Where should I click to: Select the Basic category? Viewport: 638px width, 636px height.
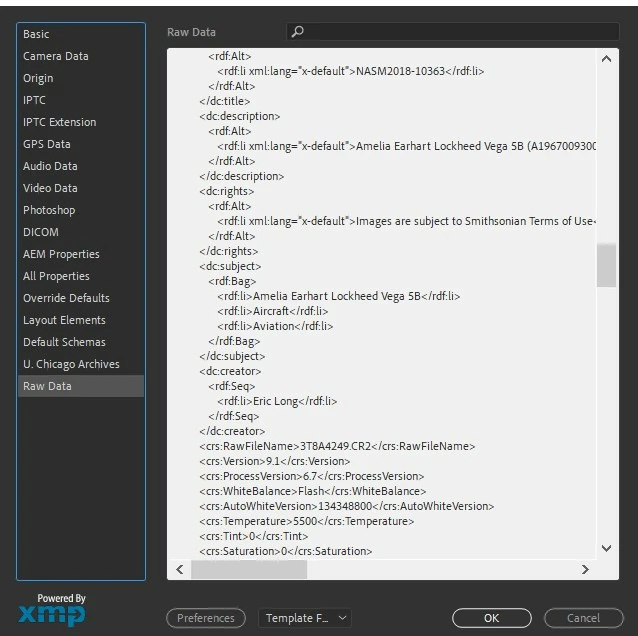(81, 34)
